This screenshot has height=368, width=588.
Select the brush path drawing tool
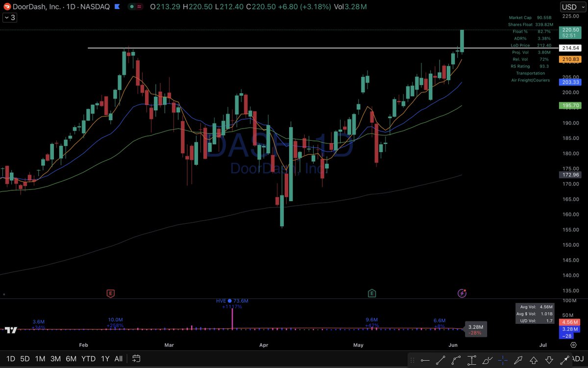click(x=487, y=360)
